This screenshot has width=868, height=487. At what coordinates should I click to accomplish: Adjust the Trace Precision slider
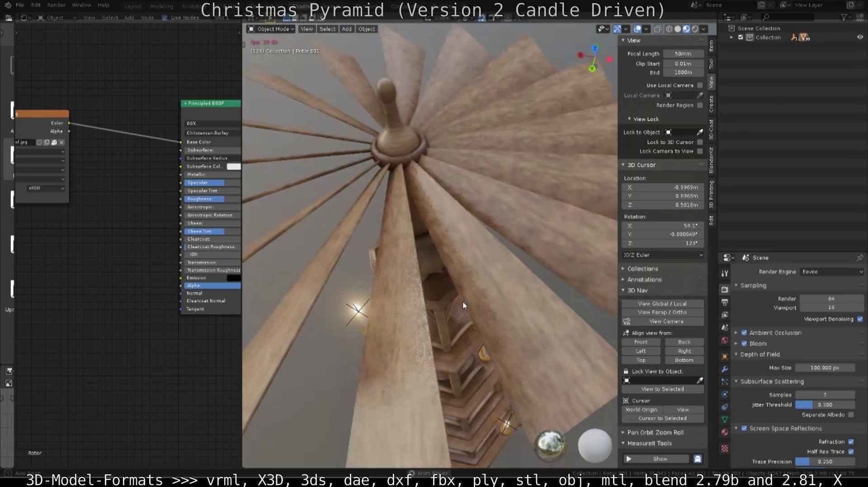click(x=825, y=462)
